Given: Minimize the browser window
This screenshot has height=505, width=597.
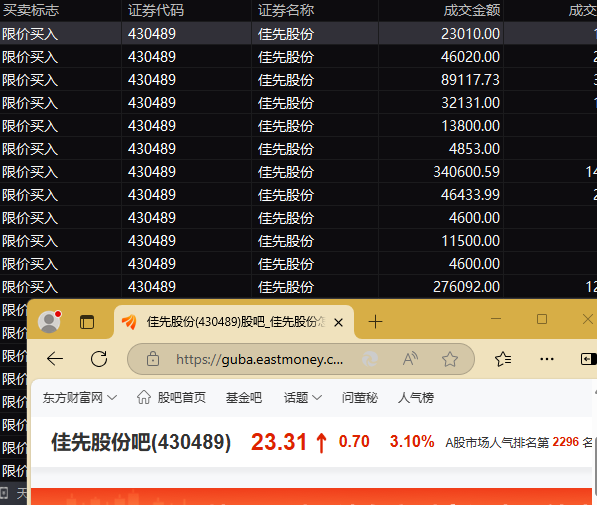Looking at the screenshot, I should point(496,319).
